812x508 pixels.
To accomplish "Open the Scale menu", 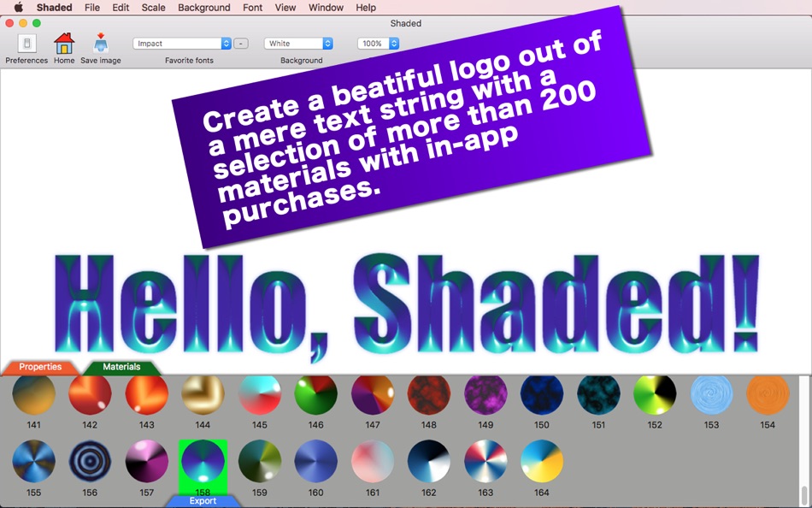I will [153, 7].
